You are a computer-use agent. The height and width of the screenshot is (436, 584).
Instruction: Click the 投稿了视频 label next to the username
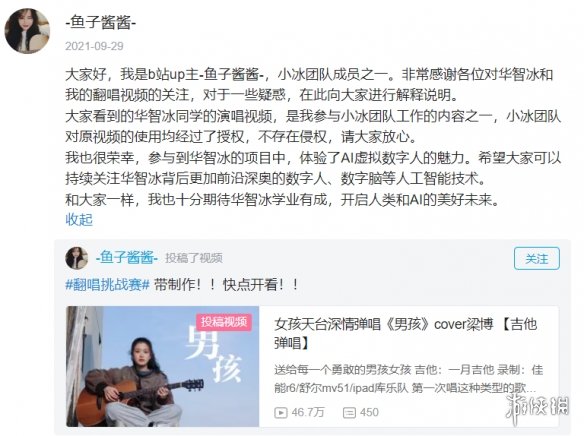pos(194,258)
